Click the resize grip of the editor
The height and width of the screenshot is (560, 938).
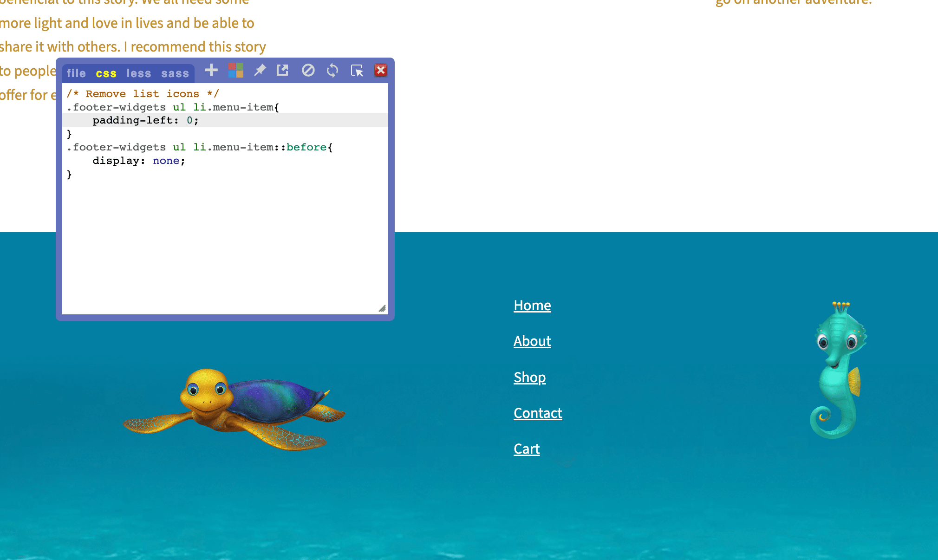pyautogui.click(x=382, y=309)
